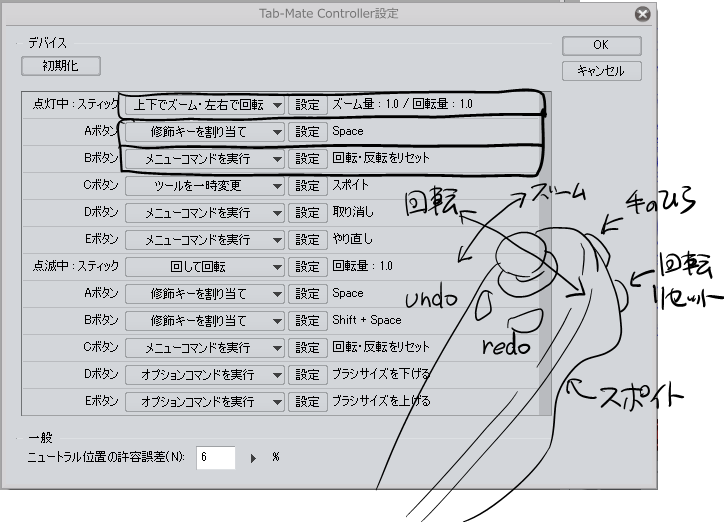Click 設定 beside ブラシサイズを下げる

[308, 375]
